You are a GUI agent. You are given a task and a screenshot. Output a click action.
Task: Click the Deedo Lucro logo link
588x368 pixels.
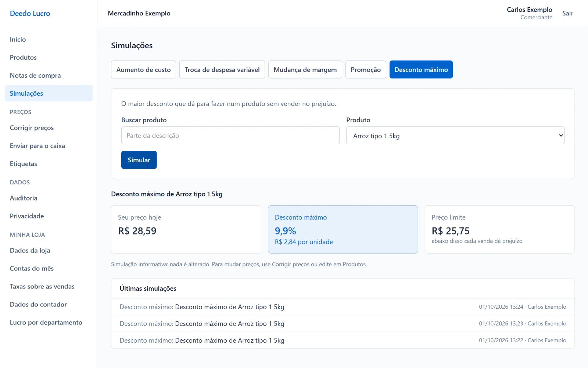click(30, 13)
